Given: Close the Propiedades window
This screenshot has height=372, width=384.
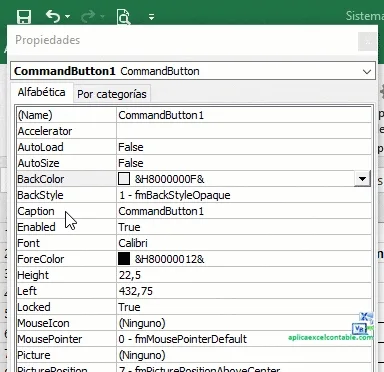Looking at the screenshot, I should tap(368, 42).
